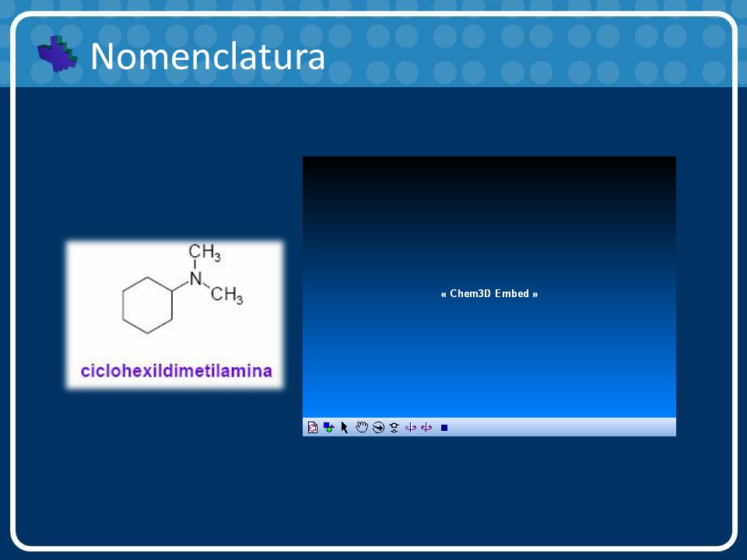Click the spin icon beside the stop square
The image size is (747, 560).
pyautogui.click(x=426, y=428)
